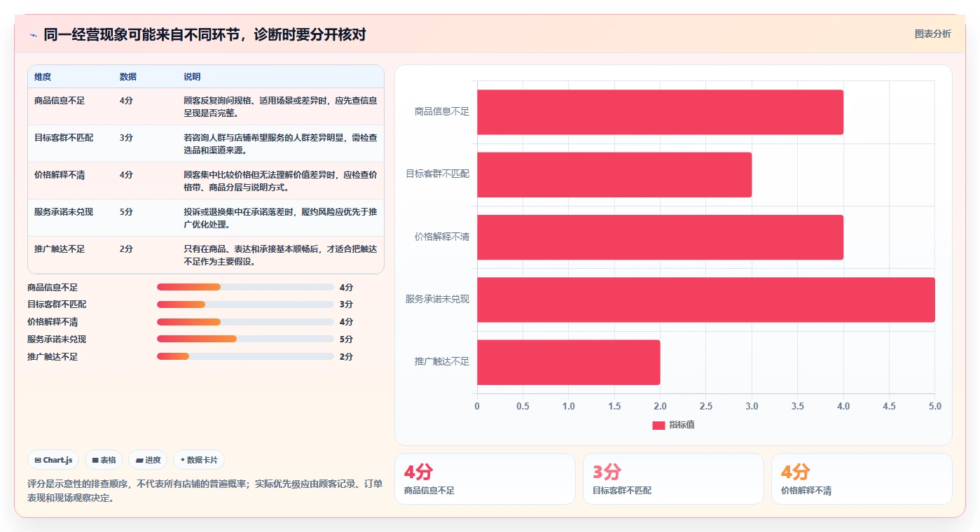980x532 pixels.
Task: Click the description starting 若咨询人群与店铺
Action: click(x=280, y=143)
